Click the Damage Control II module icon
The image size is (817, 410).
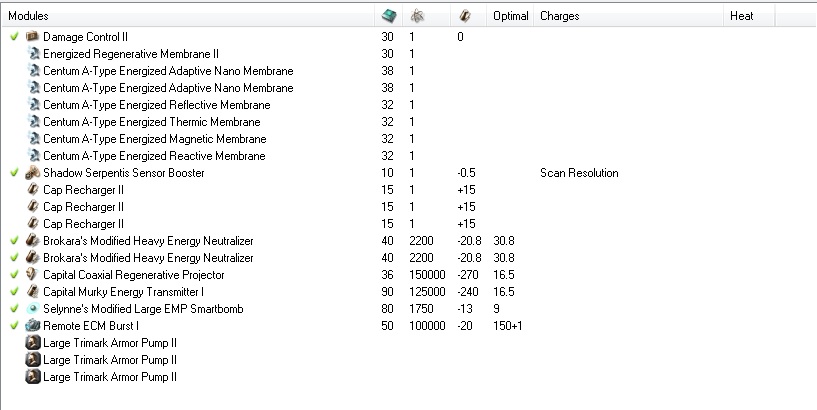[x=33, y=36]
